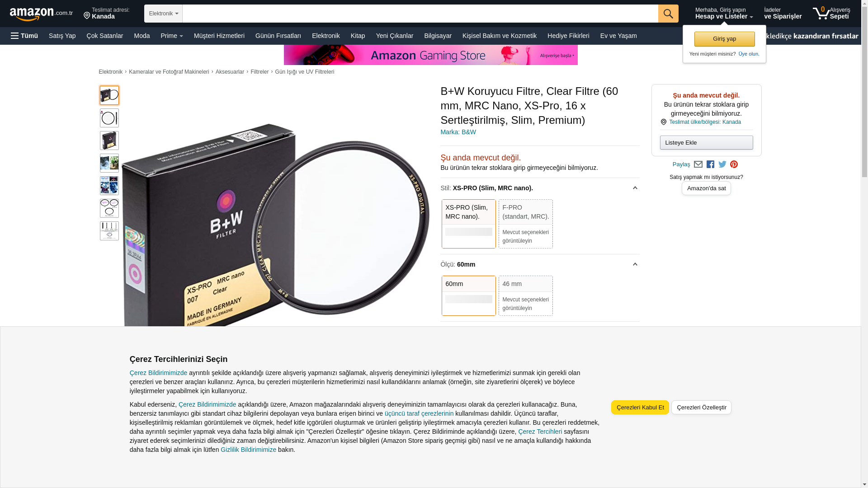Share product on Facebook icon
The image size is (868, 488).
[x=710, y=164]
